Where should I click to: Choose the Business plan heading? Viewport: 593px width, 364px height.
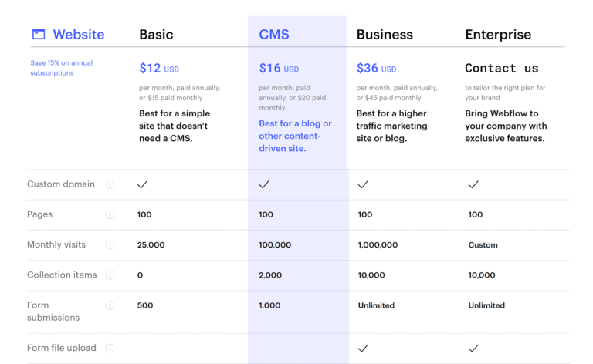pyautogui.click(x=385, y=35)
